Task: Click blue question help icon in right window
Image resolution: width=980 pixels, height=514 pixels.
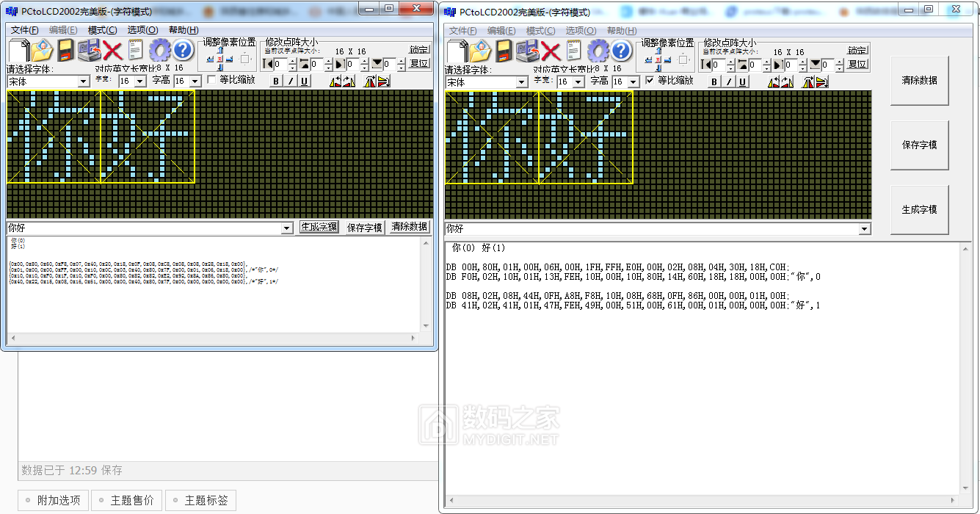Action: (621, 51)
